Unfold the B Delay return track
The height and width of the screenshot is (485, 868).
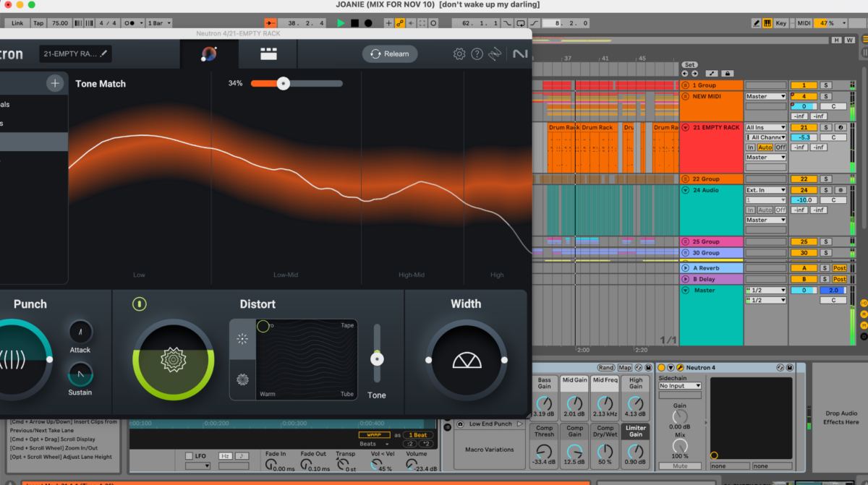tap(686, 278)
